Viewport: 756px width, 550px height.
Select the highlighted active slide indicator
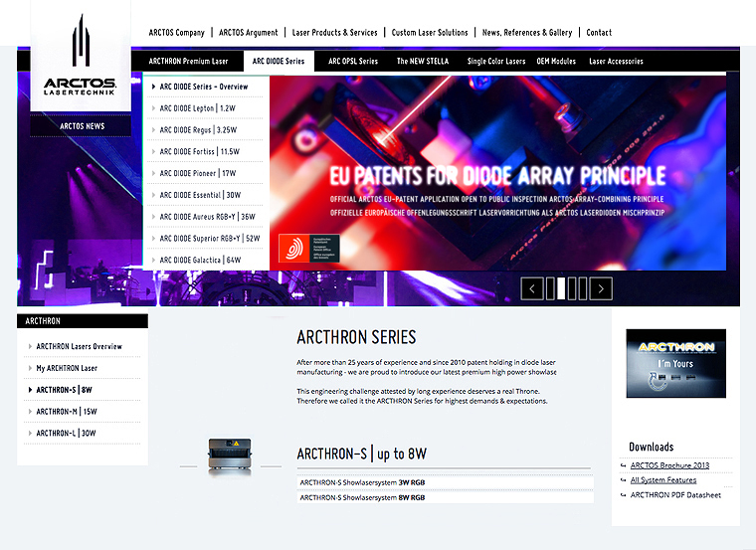coord(561,288)
